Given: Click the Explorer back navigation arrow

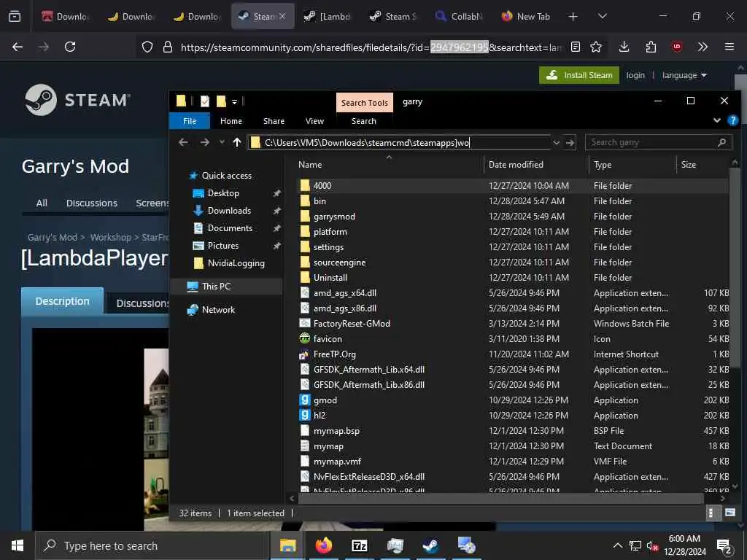Looking at the screenshot, I should tap(183, 142).
